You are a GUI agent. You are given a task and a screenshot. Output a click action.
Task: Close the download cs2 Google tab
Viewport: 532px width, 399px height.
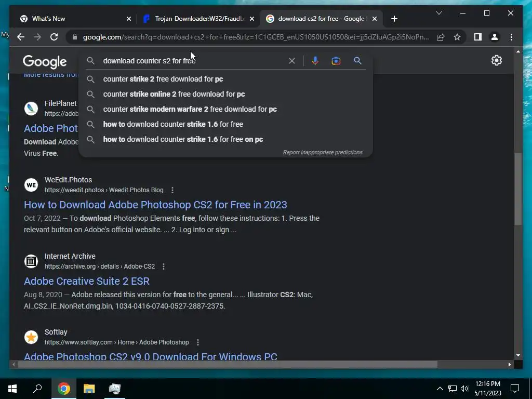click(x=375, y=19)
